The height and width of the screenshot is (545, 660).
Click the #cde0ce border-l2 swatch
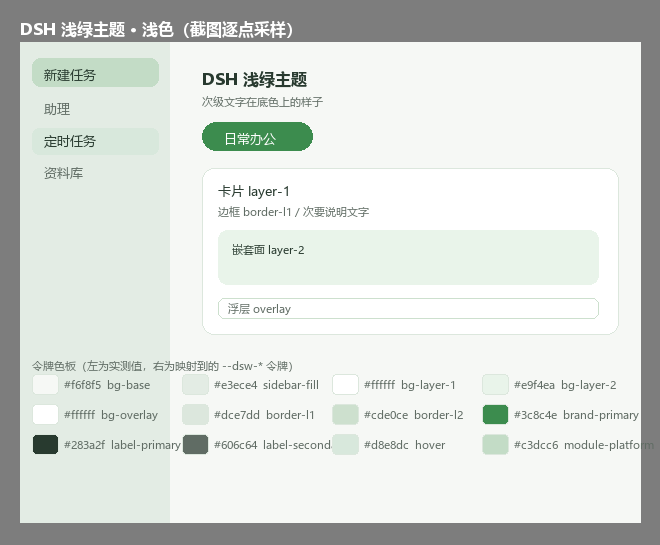click(x=345, y=415)
